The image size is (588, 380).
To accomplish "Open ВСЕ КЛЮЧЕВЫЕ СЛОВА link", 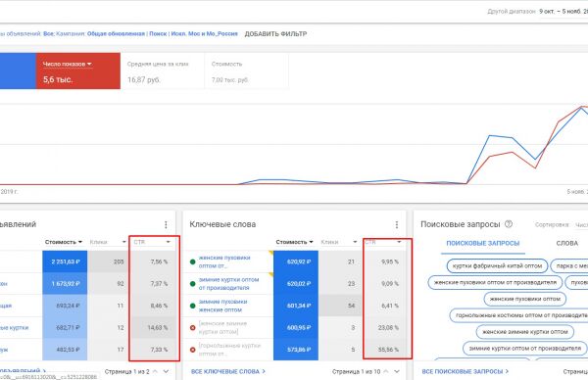I will pyautogui.click(x=228, y=371).
